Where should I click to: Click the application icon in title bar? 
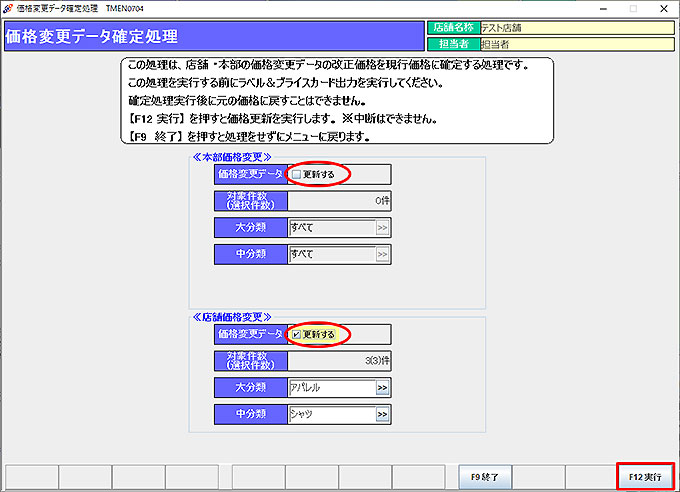pyautogui.click(x=7, y=8)
